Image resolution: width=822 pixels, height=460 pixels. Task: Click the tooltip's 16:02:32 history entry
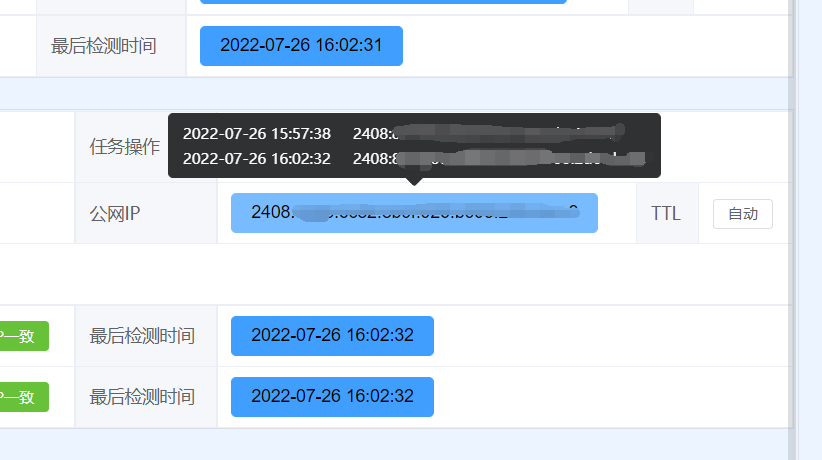256,158
